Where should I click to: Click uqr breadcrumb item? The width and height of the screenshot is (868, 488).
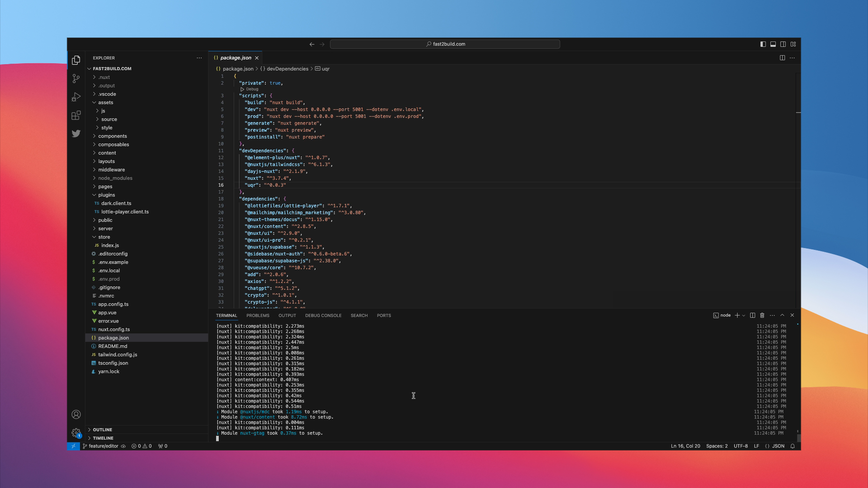click(322, 69)
